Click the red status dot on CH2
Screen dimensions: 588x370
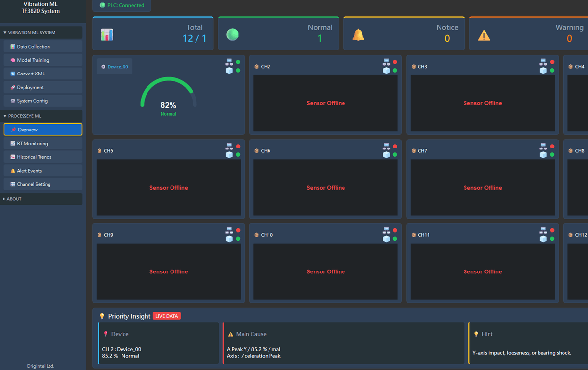click(395, 62)
